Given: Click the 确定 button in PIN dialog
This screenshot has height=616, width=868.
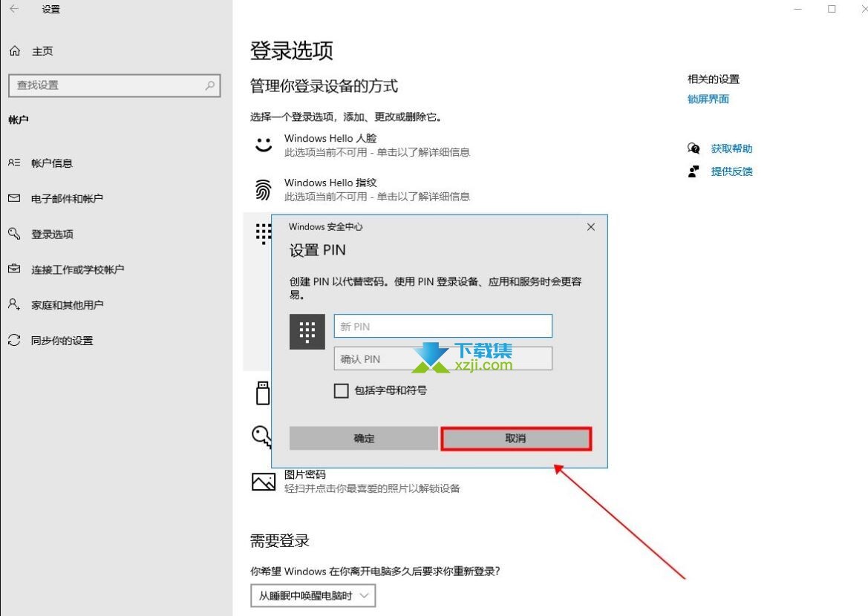Looking at the screenshot, I should click(364, 439).
